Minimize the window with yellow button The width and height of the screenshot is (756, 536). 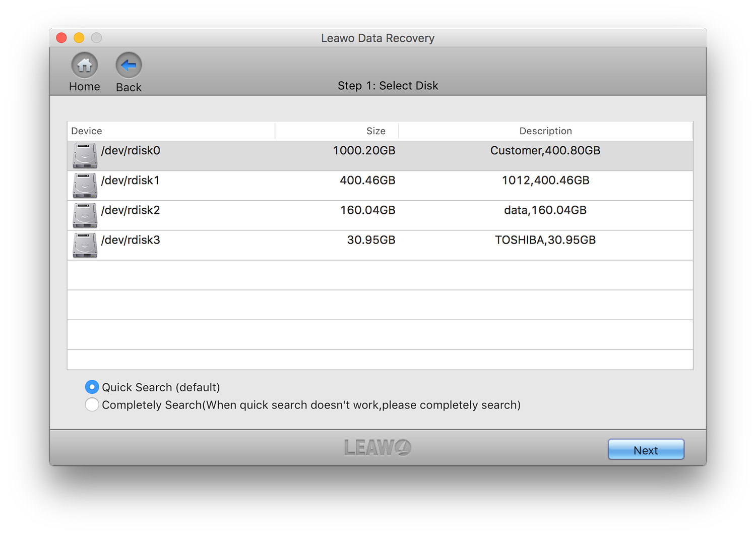[79, 38]
